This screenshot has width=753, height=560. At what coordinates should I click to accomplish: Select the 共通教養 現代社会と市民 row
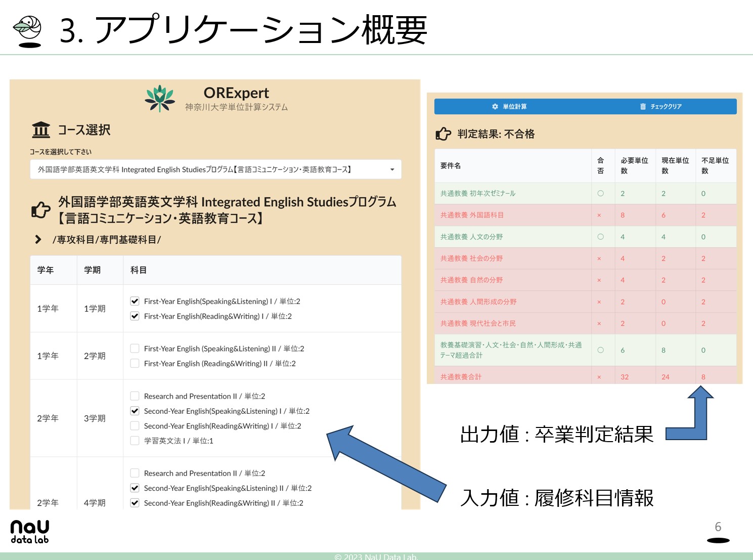(585, 323)
